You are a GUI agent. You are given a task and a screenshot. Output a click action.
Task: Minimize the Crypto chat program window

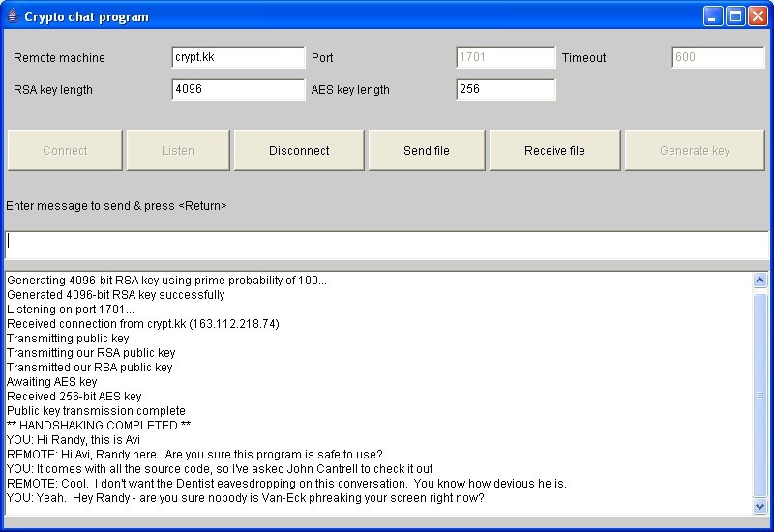click(x=712, y=16)
